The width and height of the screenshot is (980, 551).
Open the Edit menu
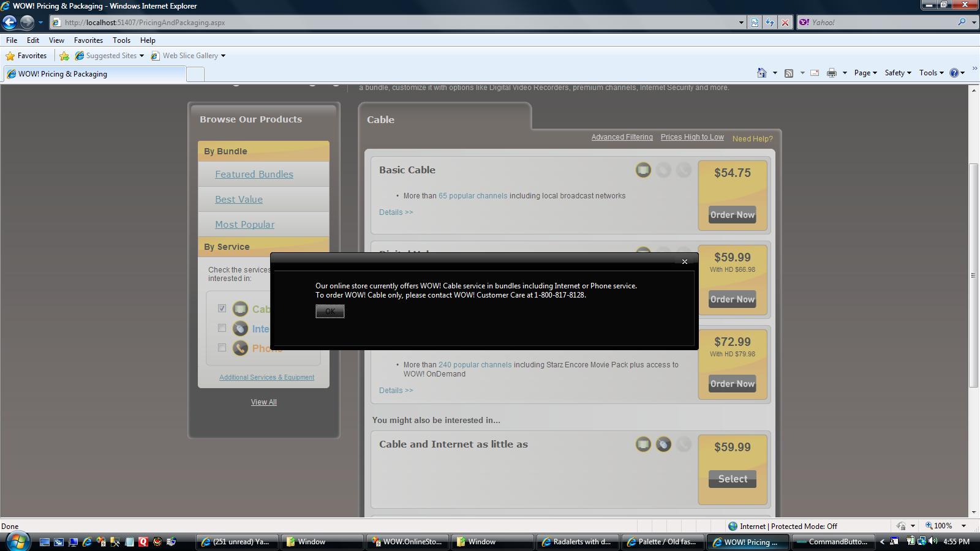coord(33,40)
